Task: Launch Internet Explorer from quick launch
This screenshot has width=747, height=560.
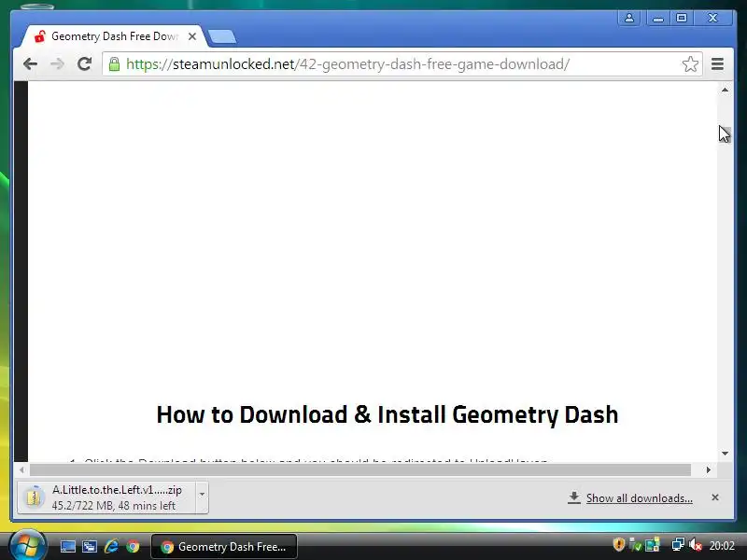Action: pyautogui.click(x=111, y=546)
